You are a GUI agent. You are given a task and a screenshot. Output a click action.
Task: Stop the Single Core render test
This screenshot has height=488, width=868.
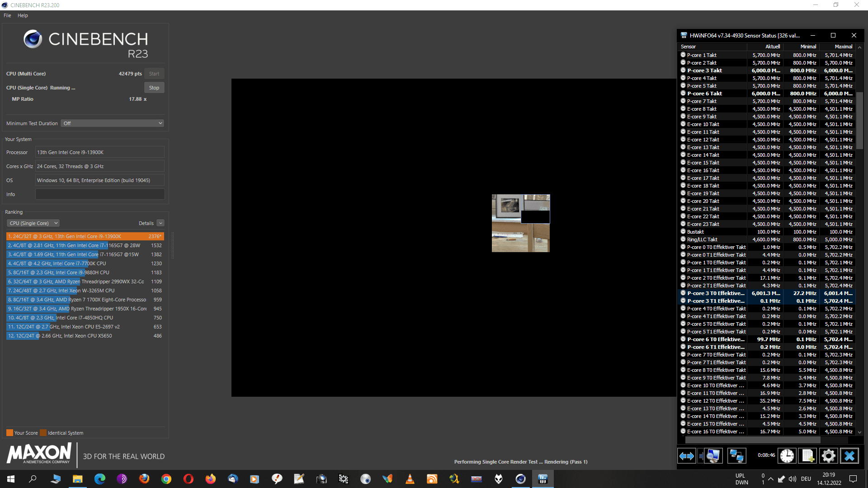154,88
